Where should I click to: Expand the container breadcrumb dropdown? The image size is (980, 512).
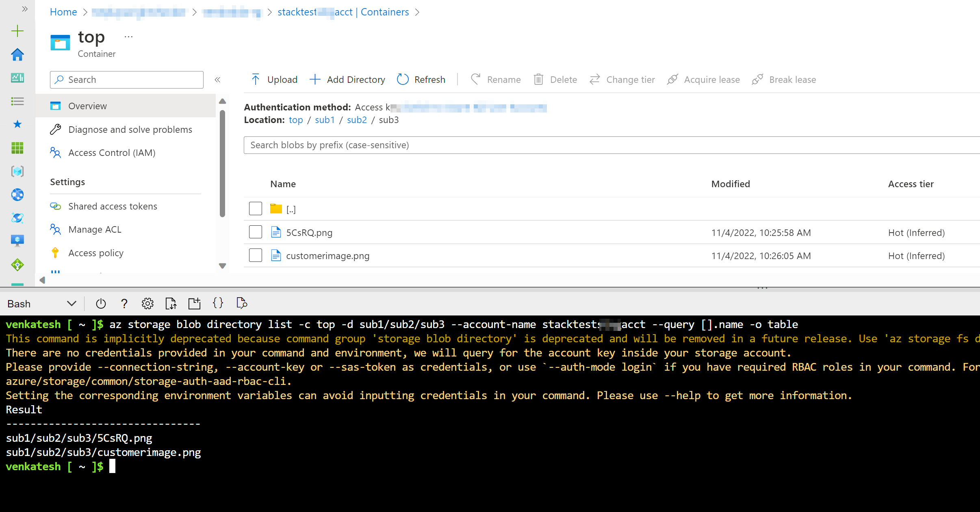point(420,12)
